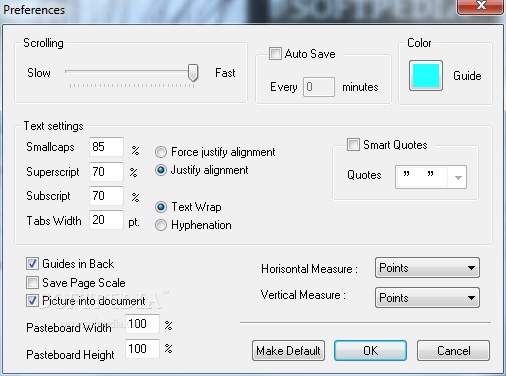Confirm preferences with OK button

370,351
